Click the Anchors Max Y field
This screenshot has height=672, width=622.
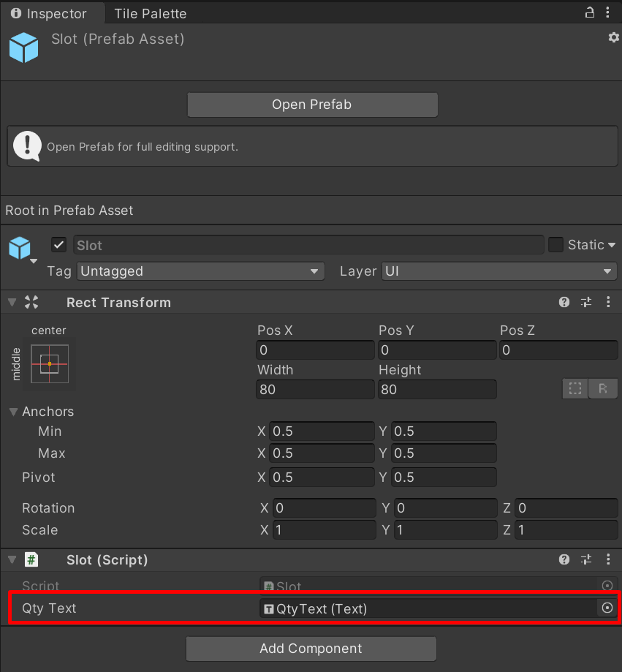pos(444,453)
